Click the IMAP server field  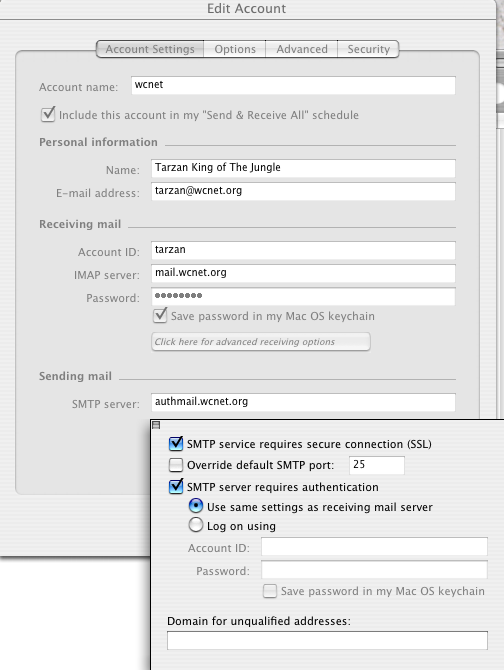303,273
